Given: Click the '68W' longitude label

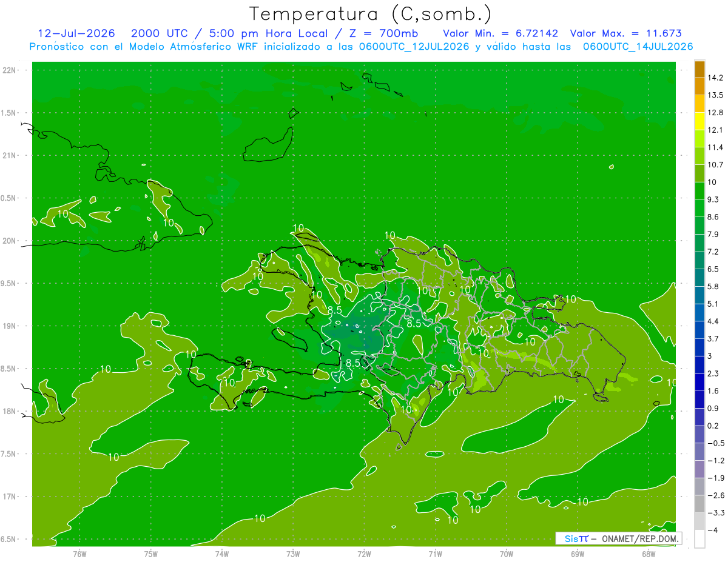Looking at the screenshot, I should pos(649,554).
